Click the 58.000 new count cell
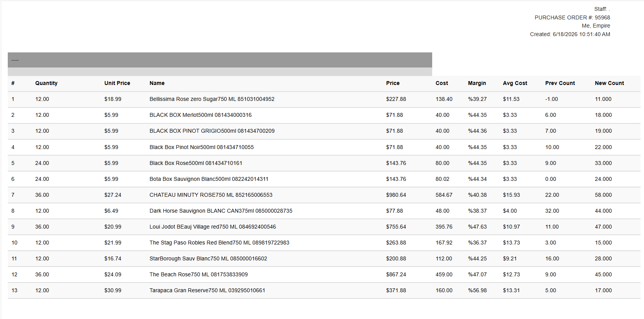 (603, 195)
